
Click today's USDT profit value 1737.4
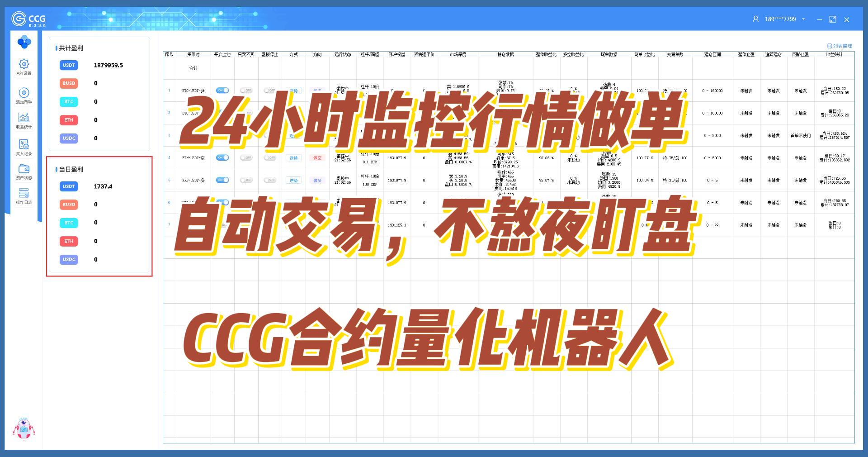[103, 186]
